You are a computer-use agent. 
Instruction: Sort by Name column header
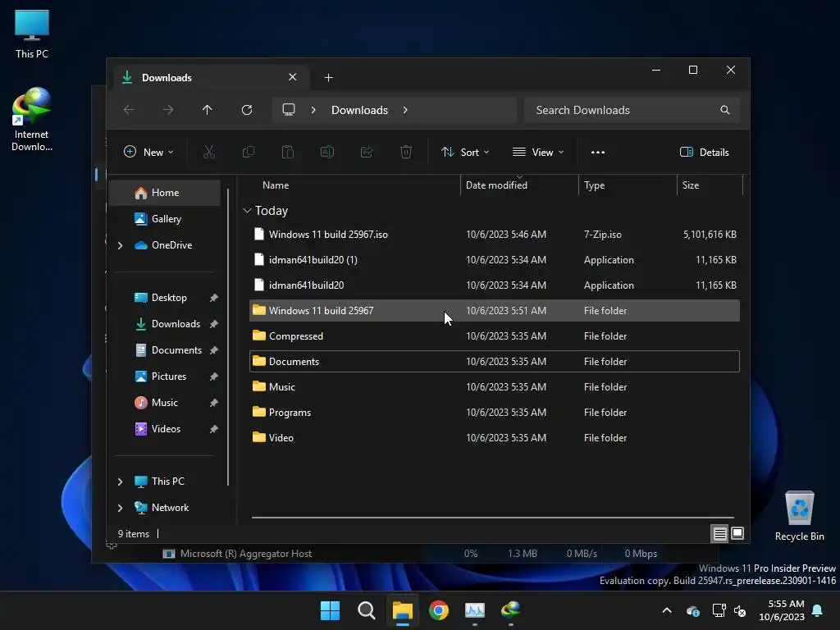276,185
